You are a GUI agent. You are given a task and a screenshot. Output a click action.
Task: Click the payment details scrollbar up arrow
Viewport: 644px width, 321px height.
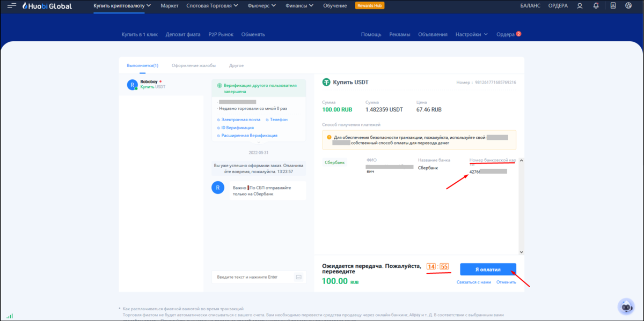coord(521,160)
